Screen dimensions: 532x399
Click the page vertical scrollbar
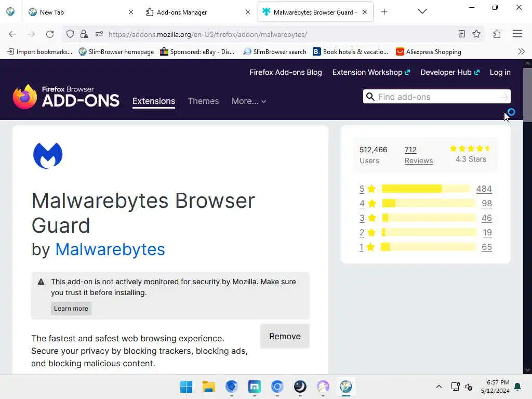pyautogui.click(x=527, y=95)
